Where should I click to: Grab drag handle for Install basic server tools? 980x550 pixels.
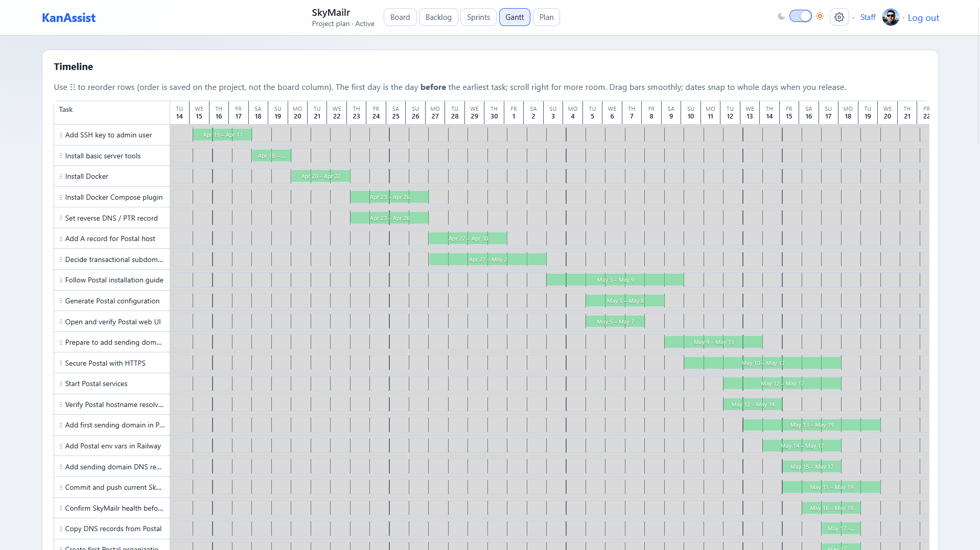point(61,156)
